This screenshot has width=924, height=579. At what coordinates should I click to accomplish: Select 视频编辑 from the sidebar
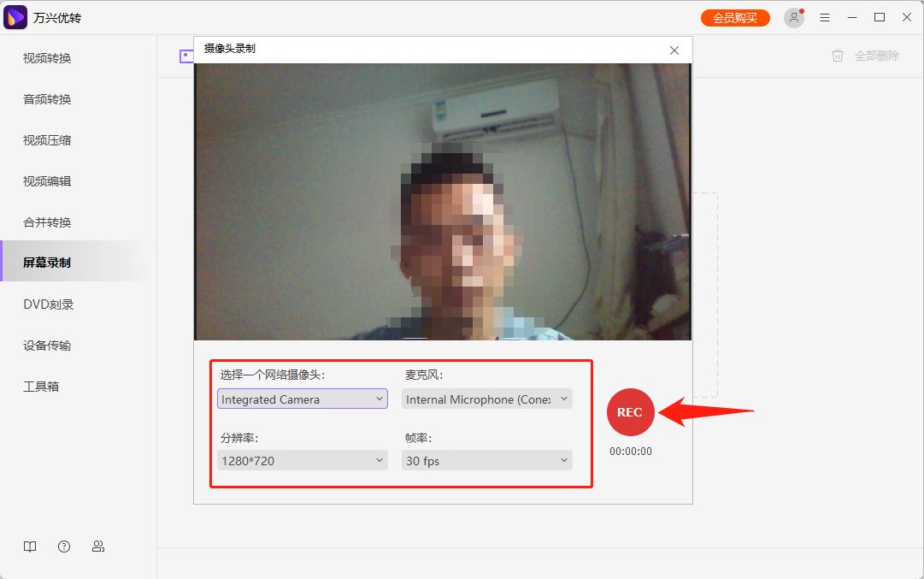[x=47, y=181]
